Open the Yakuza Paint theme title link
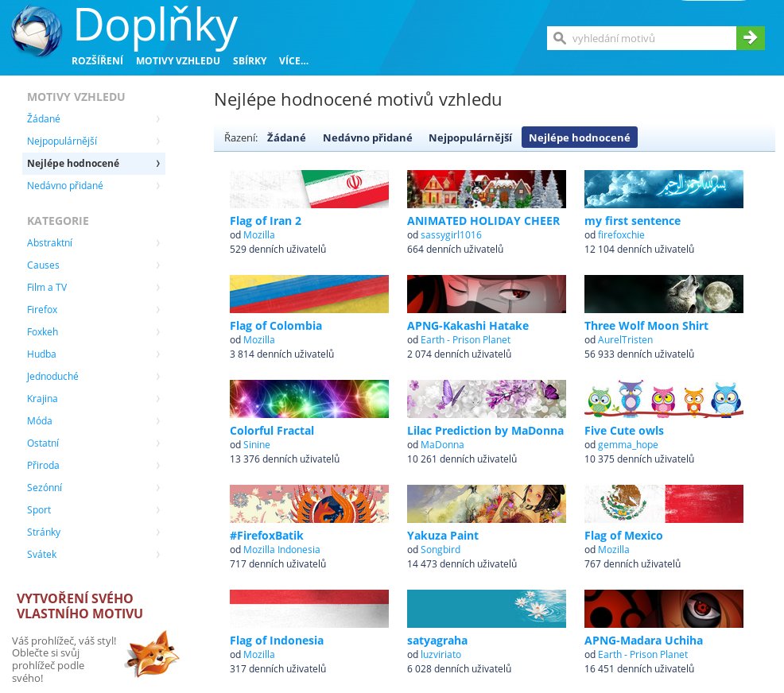784x693 pixels. click(442, 536)
